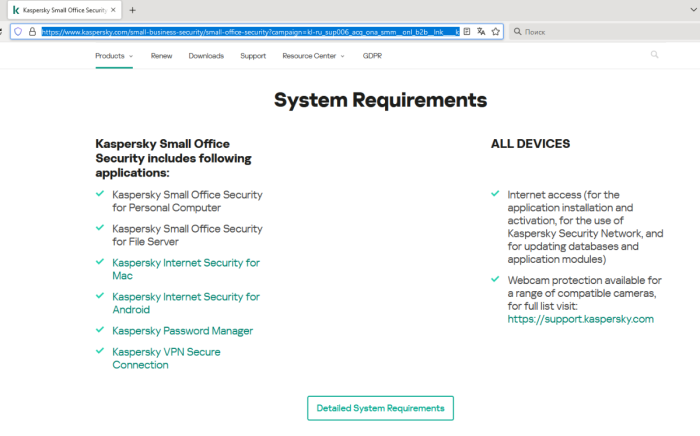Click the ALL DEVICES heading
Image resolution: width=700 pixels, height=436 pixels.
[x=530, y=144]
